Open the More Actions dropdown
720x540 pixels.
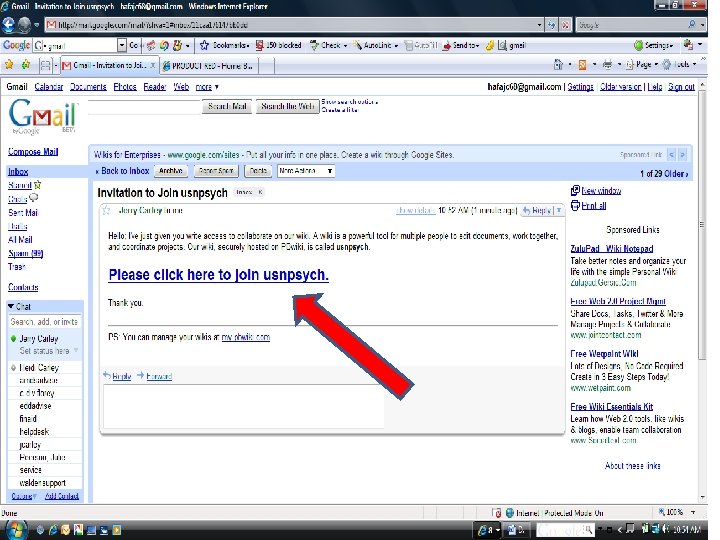pyautogui.click(x=306, y=171)
